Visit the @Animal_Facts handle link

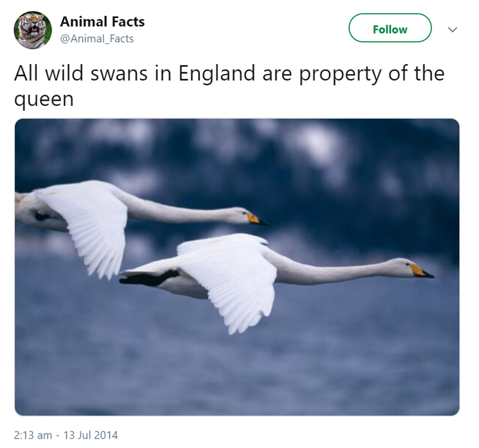click(x=97, y=39)
